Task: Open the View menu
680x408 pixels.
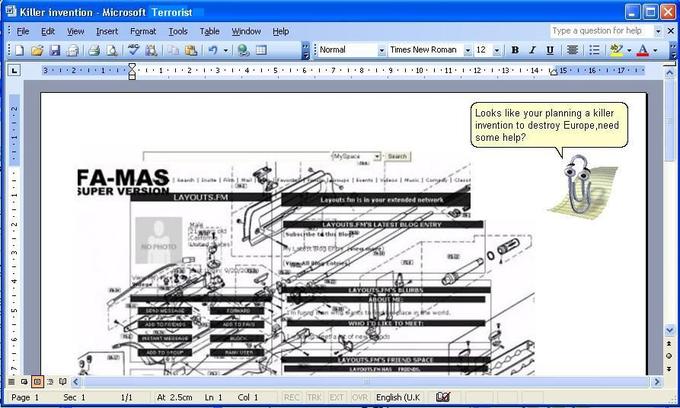Action: (75, 31)
